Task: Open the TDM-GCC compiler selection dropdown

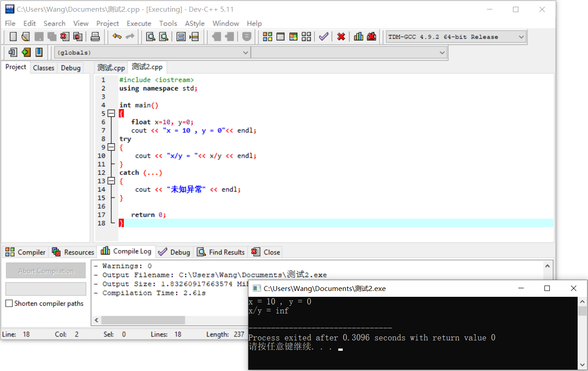Action: 521,36
